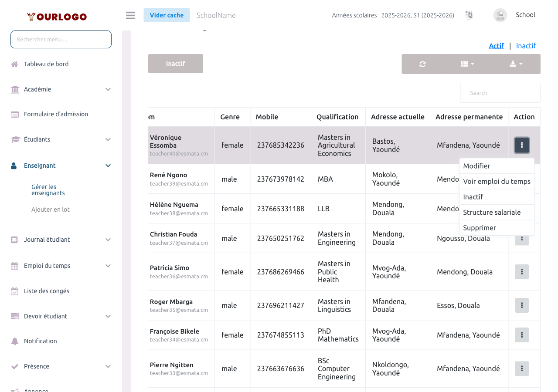Image resolution: width=558 pixels, height=392 pixels.
Task: Expand Emploi du temps menu
Action: [61, 266]
